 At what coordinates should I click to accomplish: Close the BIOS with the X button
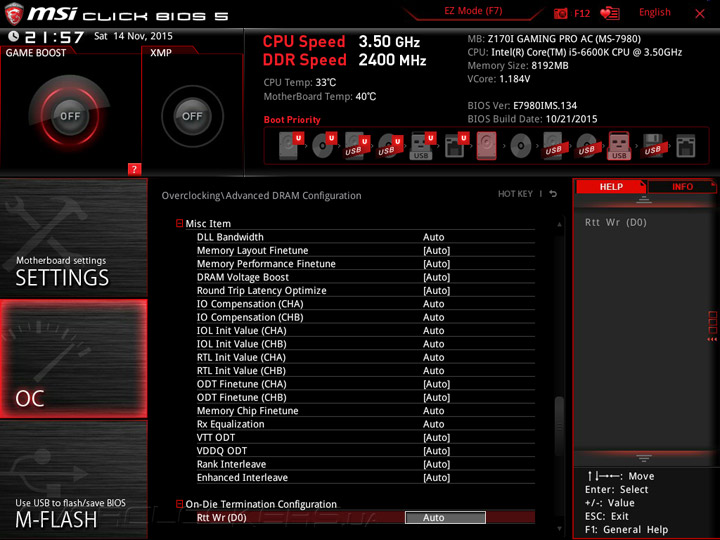pos(699,14)
